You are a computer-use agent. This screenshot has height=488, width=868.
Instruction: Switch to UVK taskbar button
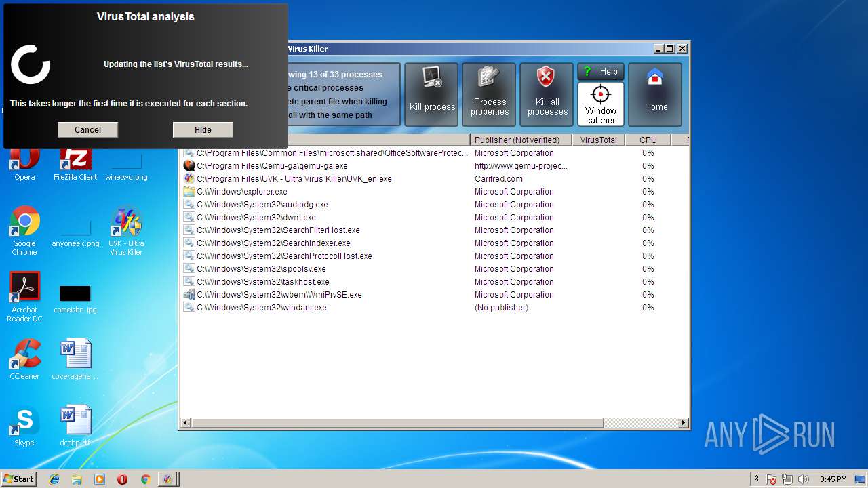click(167, 479)
